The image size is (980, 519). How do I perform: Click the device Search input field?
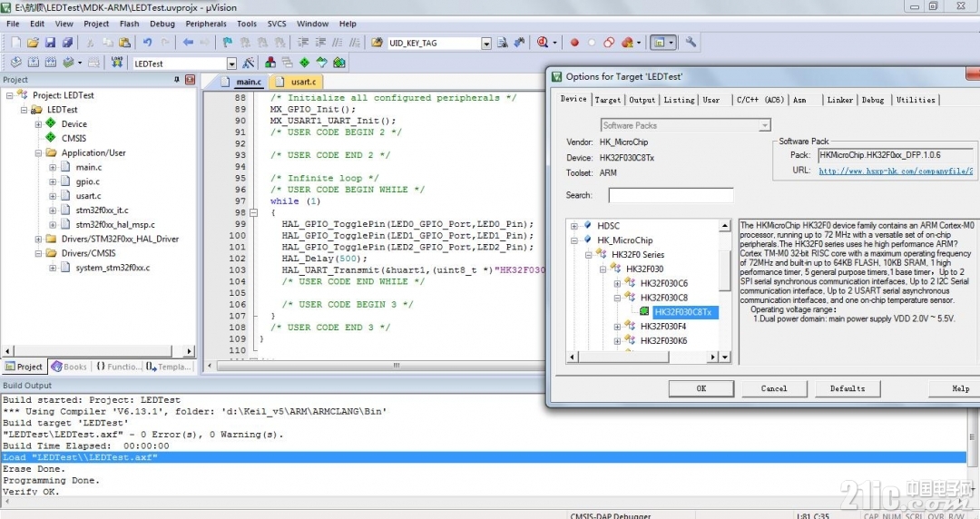click(671, 195)
